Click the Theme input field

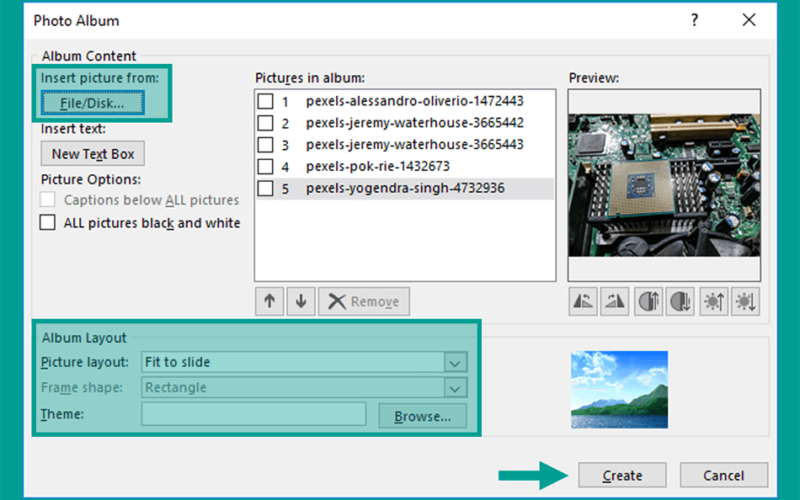pyautogui.click(x=254, y=414)
